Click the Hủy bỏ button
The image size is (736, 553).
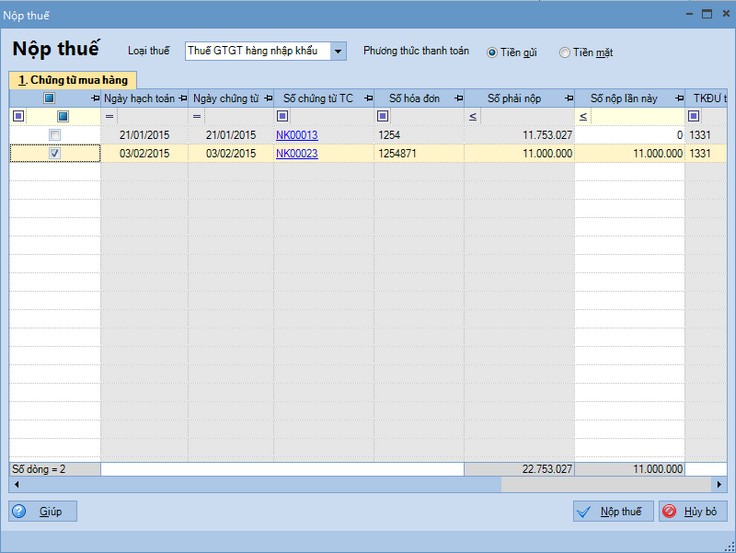pyautogui.click(x=693, y=511)
